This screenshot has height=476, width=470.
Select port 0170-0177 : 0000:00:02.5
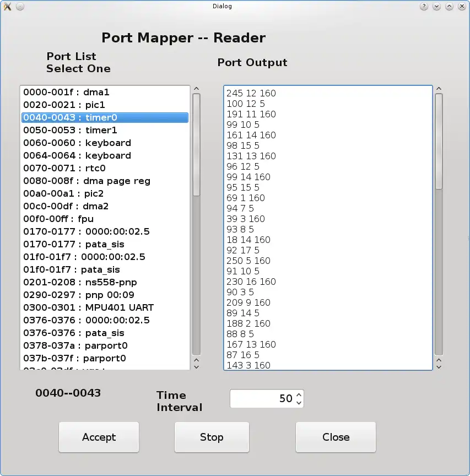coord(105,231)
